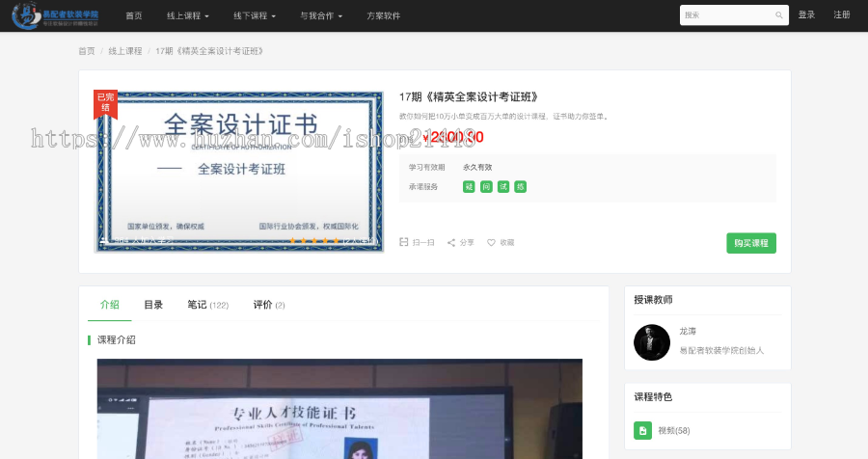
Task: Click the 登录 link
Action: 806,15
